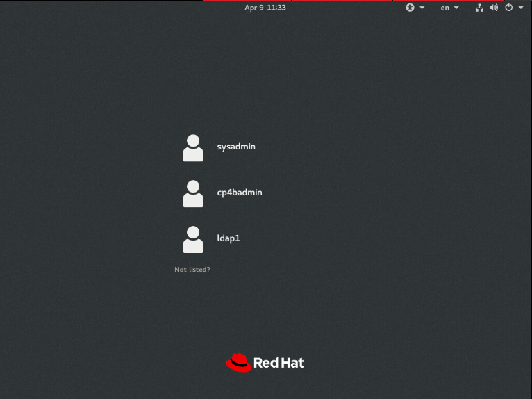Expand the system menu dropdown arrow
The height and width of the screenshot is (399, 532).
pos(521,8)
